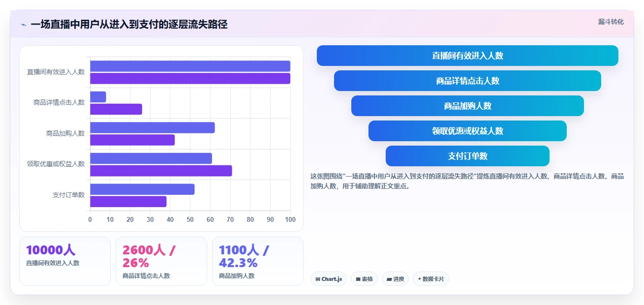Screen dimensions: 644x305
Task: Open the 2600人 / 26% stat card
Action: [161, 261]
